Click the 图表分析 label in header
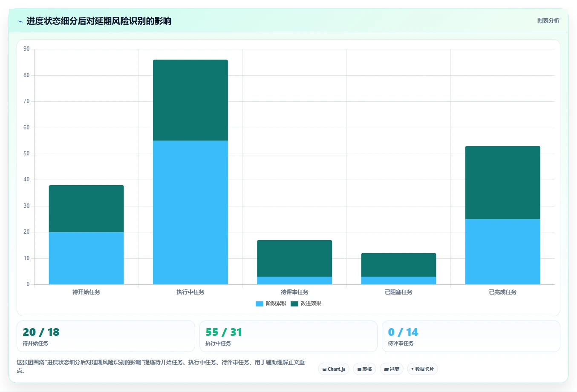The height and width of the screenshot is (392, 577). coord(548,20)
